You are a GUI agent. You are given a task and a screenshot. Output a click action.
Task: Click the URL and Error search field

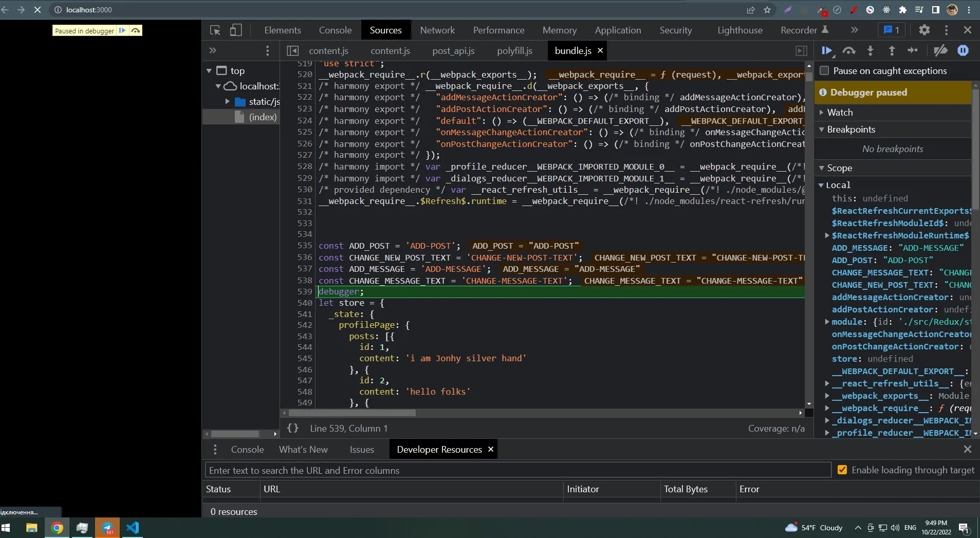(517, 470)
